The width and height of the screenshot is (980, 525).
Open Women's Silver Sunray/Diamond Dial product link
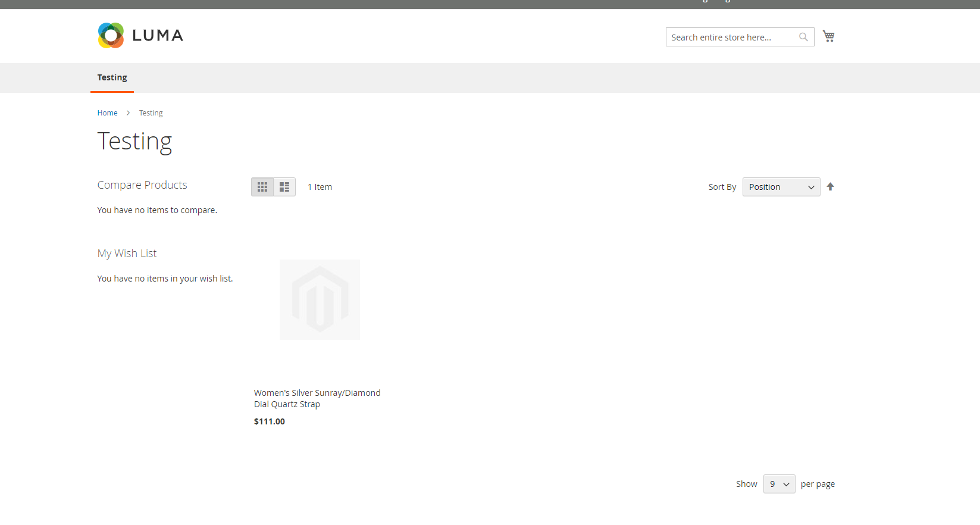(317, 398)
